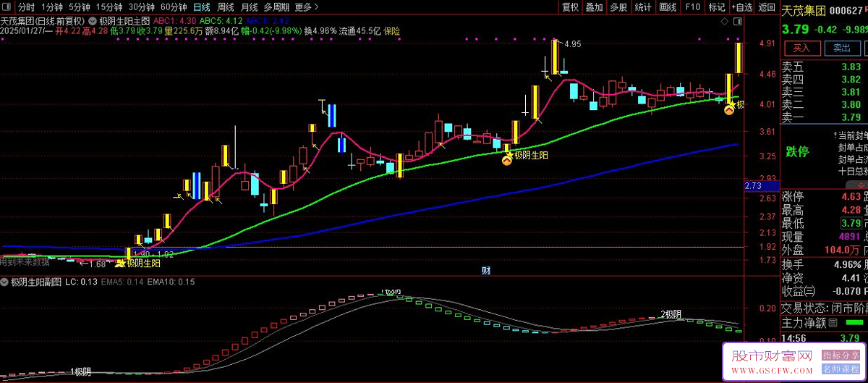
Task: Select the 5分钟 period
Action: click(x=80, y=7)
